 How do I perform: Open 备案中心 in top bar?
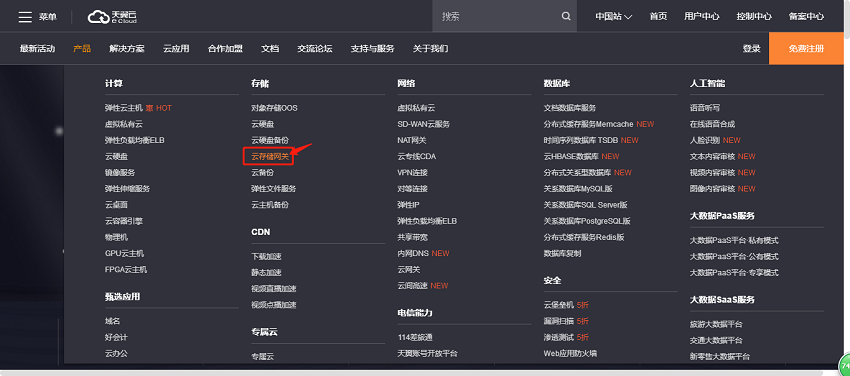[806, 17]
